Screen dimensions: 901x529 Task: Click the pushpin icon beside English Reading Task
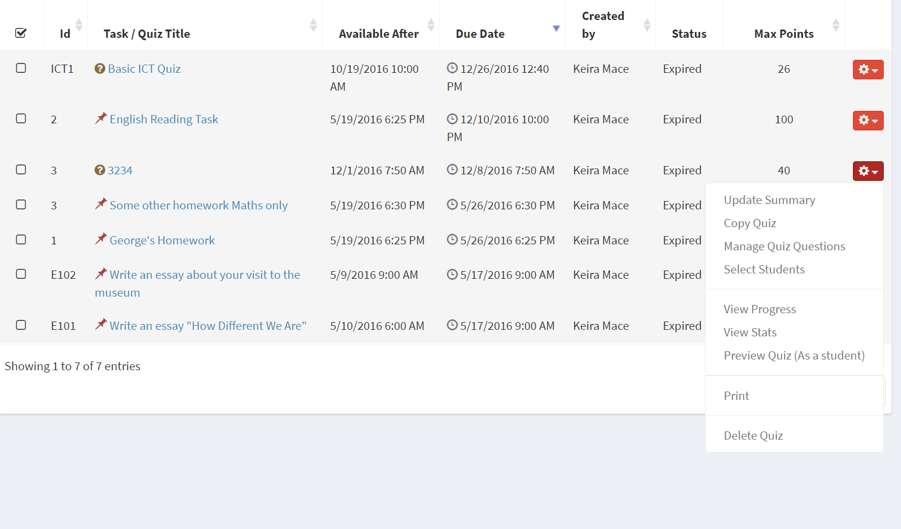(x=101, y=118)
